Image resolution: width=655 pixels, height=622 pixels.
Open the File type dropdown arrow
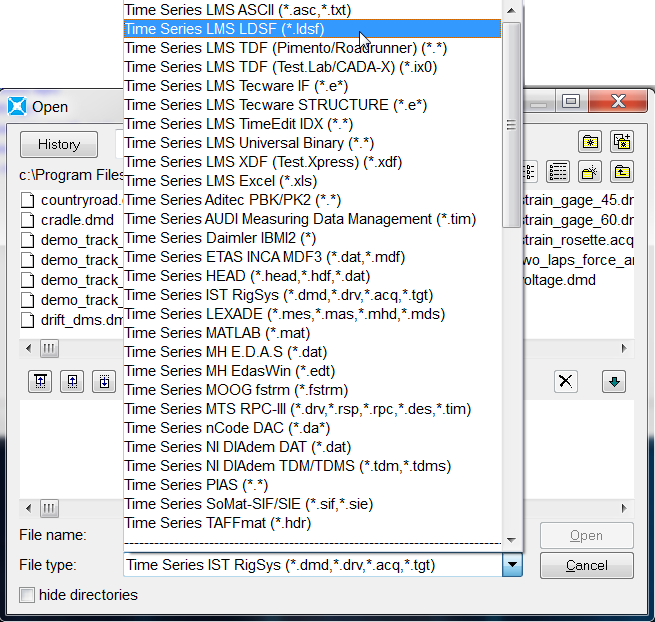pyautogui.click(x=512, y=565)
